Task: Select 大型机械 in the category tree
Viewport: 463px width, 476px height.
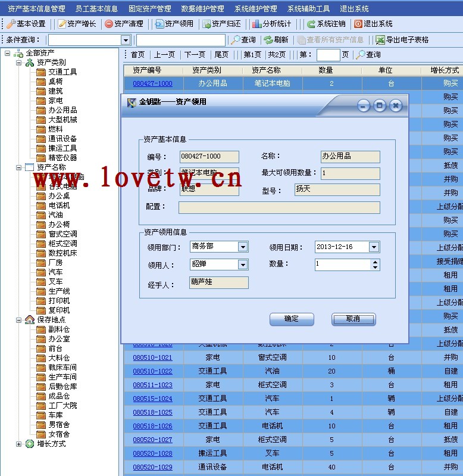Action: [x=62, y=120]
